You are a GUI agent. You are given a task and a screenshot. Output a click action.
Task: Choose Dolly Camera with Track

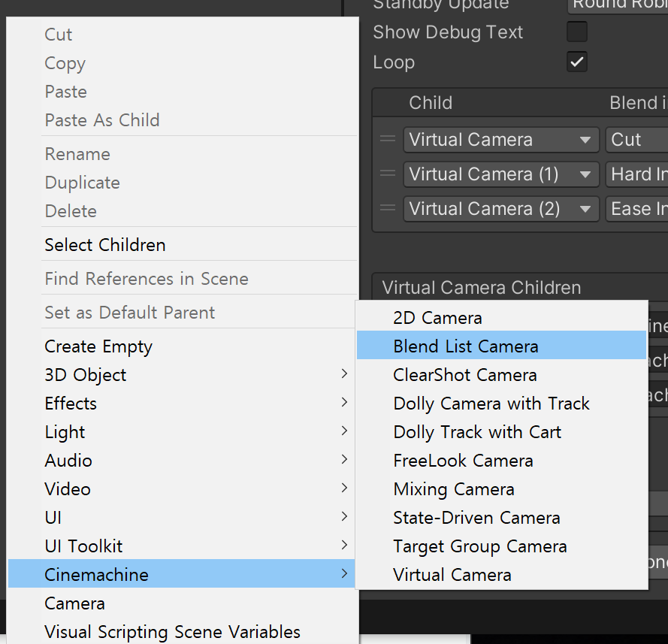coord(491,404)
